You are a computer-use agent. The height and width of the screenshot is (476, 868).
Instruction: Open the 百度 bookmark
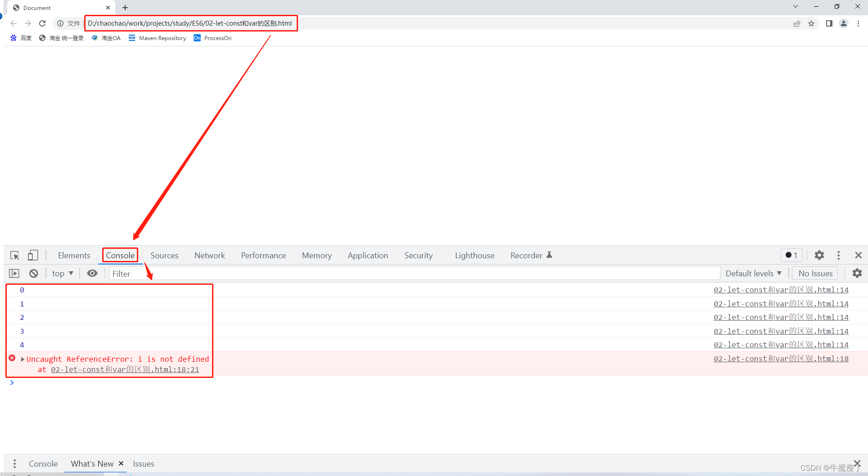click(x=21, y=38)
